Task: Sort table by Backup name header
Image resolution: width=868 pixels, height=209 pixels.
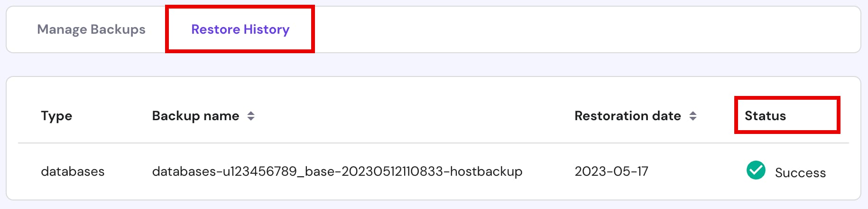Action: (x=195, y=116)
